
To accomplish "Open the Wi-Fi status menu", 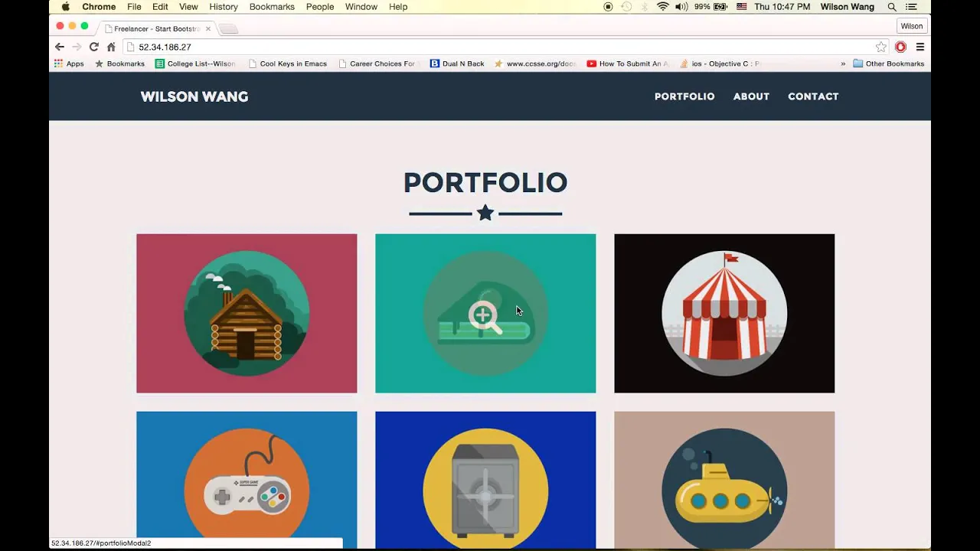I will pos(663,7).
